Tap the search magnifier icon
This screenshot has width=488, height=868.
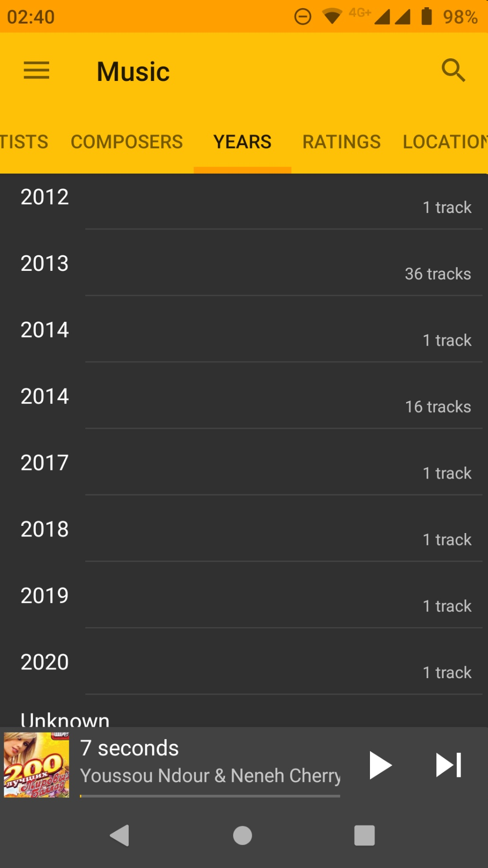[x=453, y=71]
